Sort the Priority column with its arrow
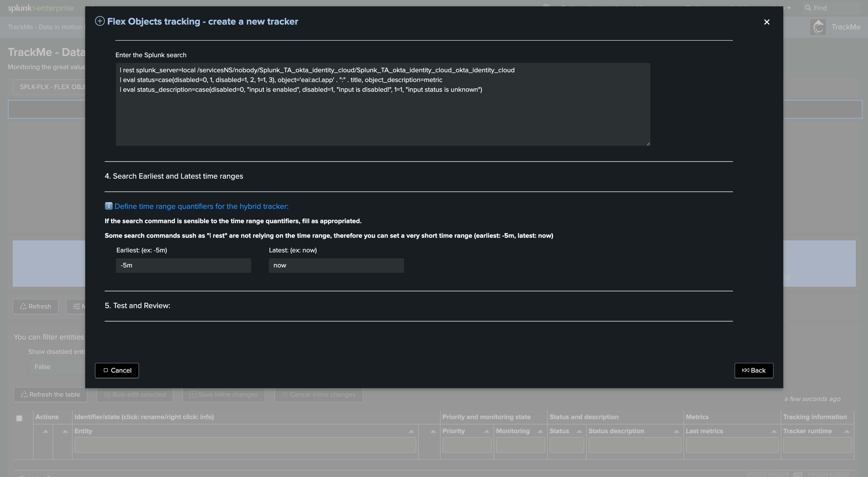The height and width of the screenshot is (477, 868). click(x=487, y=431)
